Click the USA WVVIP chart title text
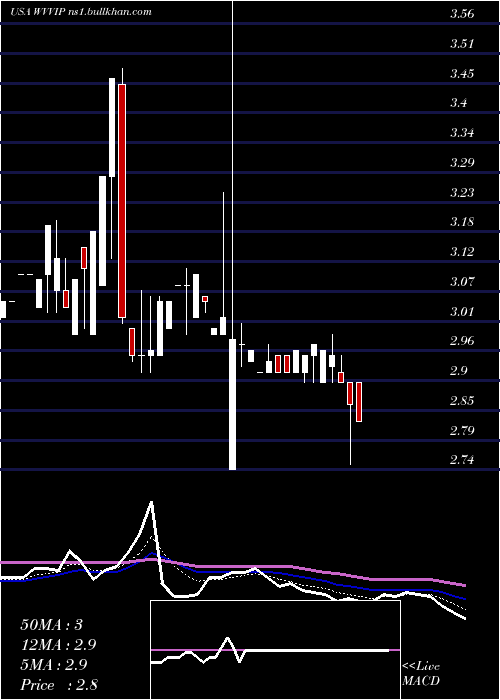The width and height of the screenshot is (500, 700). click(x=81, y=12)
